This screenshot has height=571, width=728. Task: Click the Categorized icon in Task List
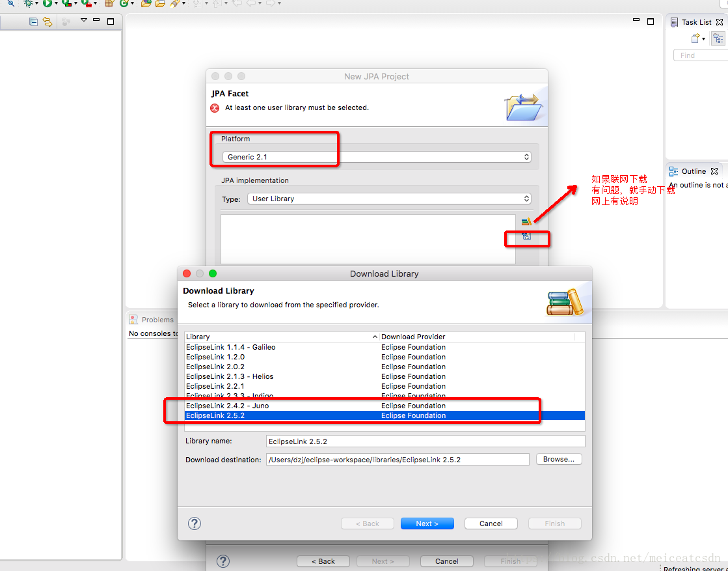tap(718, 38)
